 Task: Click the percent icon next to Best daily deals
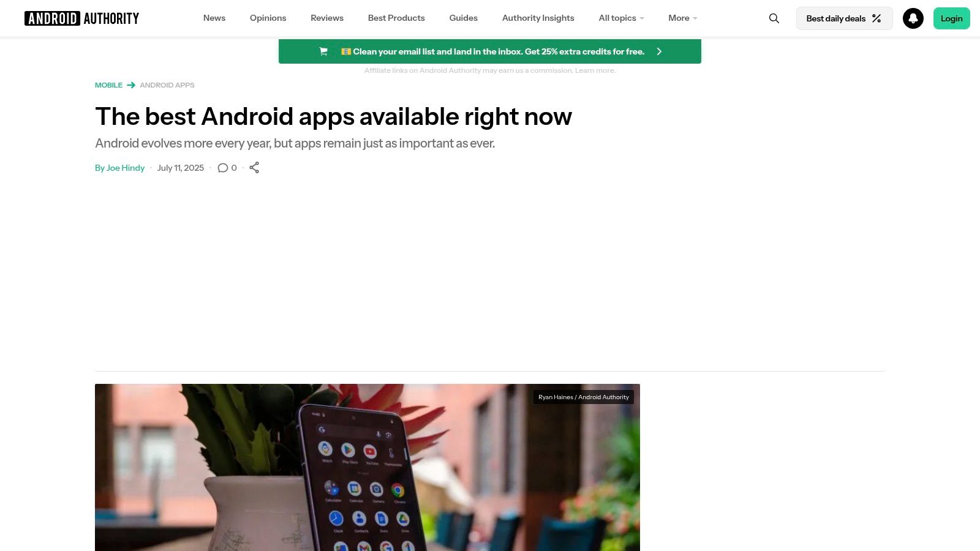point(876,18)
